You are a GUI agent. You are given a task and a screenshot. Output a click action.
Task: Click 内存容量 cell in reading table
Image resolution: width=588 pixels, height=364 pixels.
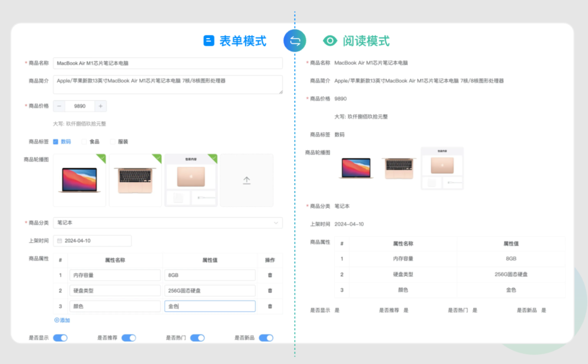tap(403, 258)
